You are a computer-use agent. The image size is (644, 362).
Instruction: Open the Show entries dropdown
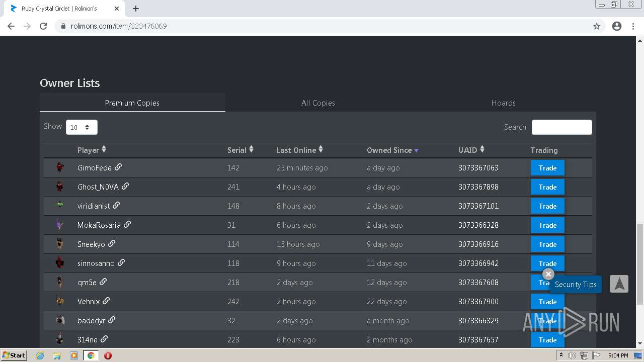tap(82, 127)
